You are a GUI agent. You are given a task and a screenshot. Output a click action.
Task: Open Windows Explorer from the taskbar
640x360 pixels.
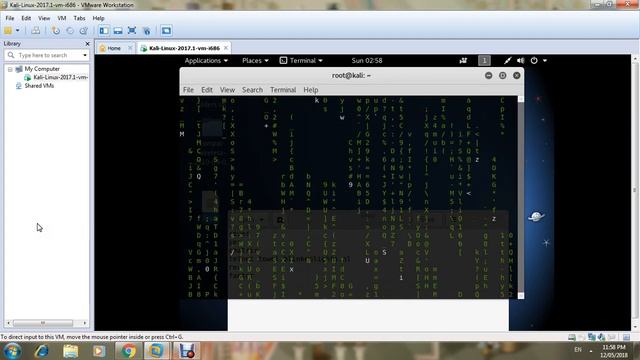71,351
